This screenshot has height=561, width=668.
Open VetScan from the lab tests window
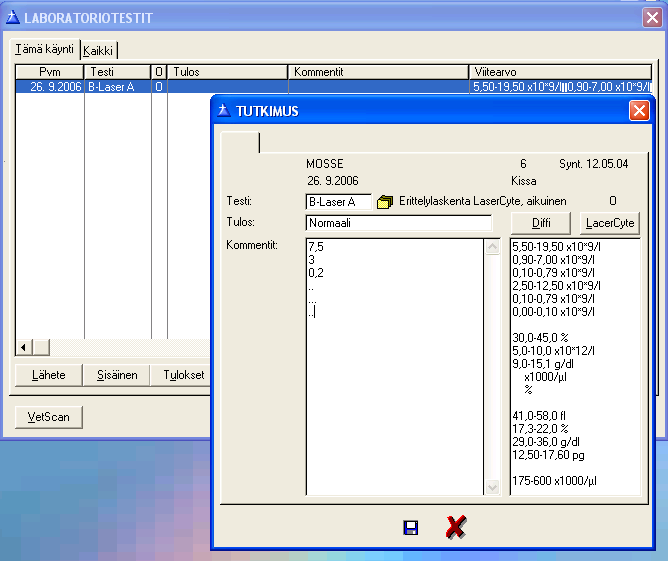(x=49, y=417)
